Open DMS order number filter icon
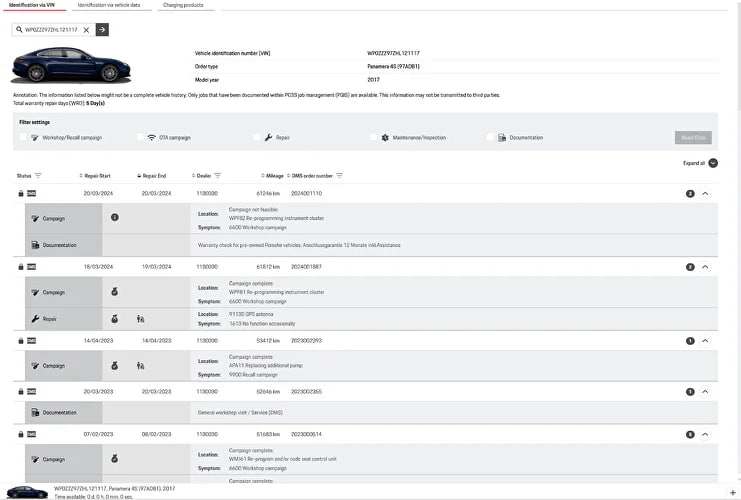Viewport: 741px width, 500px height. pyautogui.click(x=339, y=176)
